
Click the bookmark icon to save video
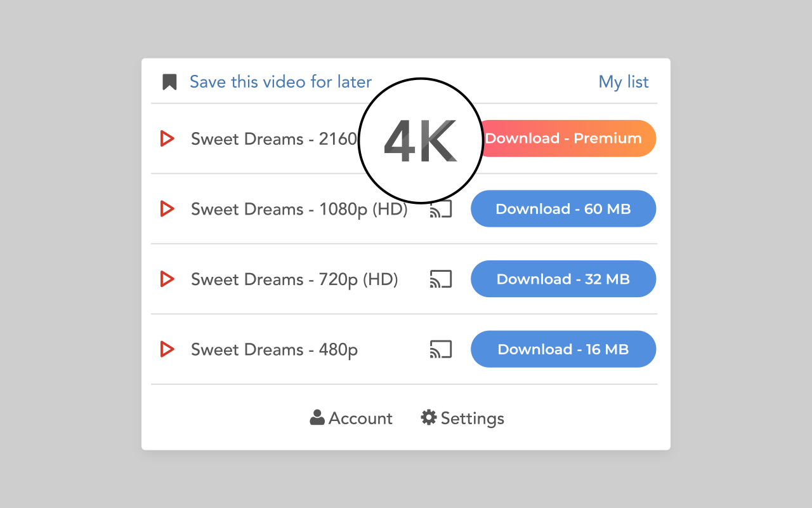(169, 82)
